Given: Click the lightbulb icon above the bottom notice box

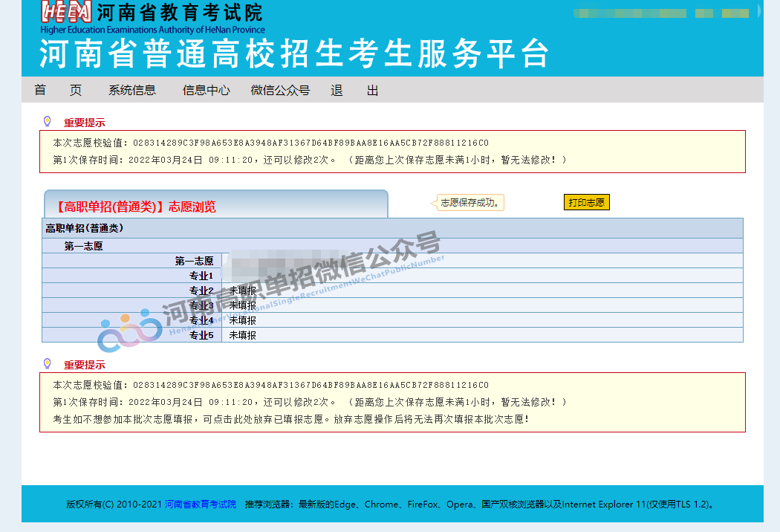Looking at the screenshot, I should tap(47, 364).
